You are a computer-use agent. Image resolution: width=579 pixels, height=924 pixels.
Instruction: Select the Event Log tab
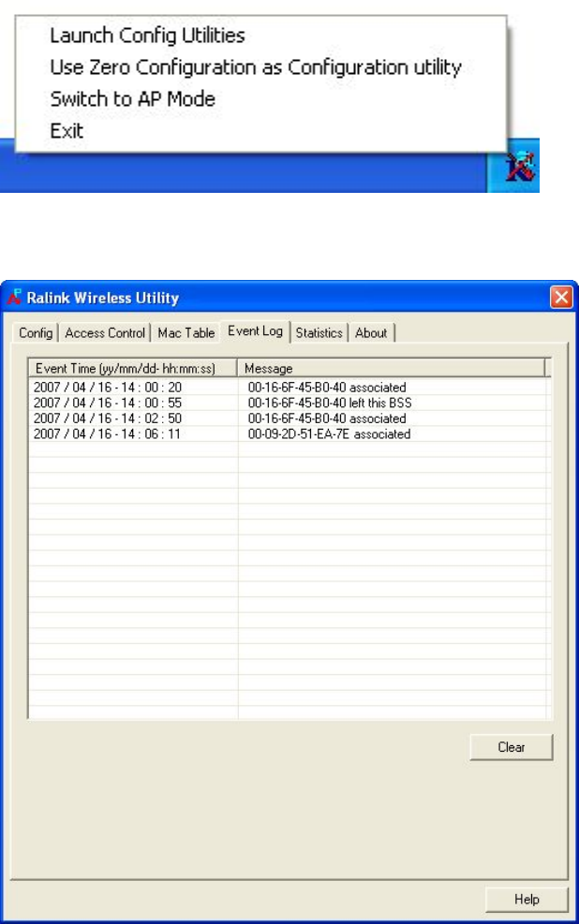pyautogui.click(x=255, y=331)
